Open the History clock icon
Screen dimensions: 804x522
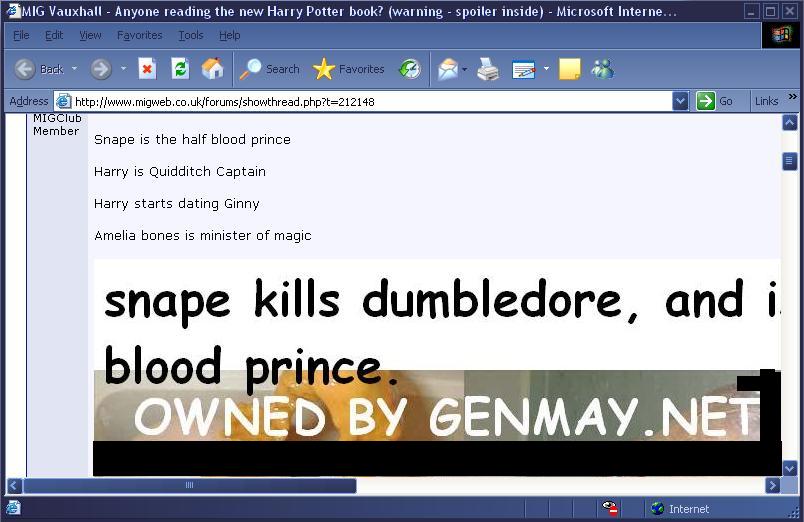[x=410, y=69]
